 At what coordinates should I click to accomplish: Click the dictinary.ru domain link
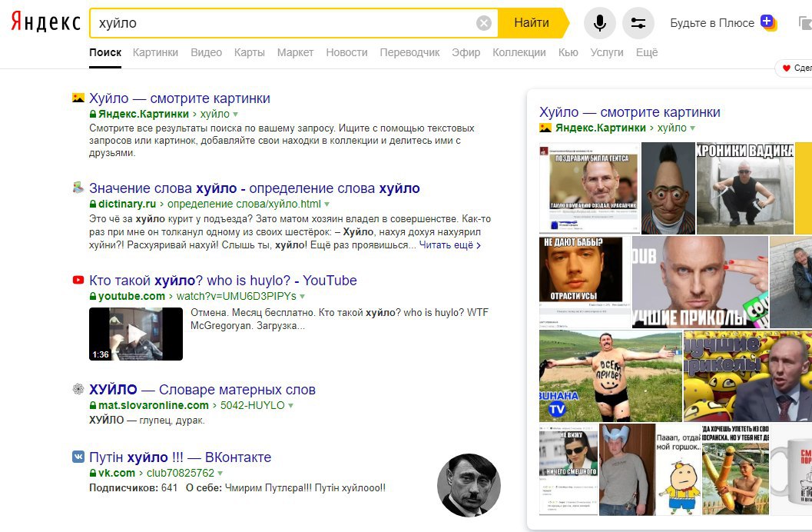127,204
